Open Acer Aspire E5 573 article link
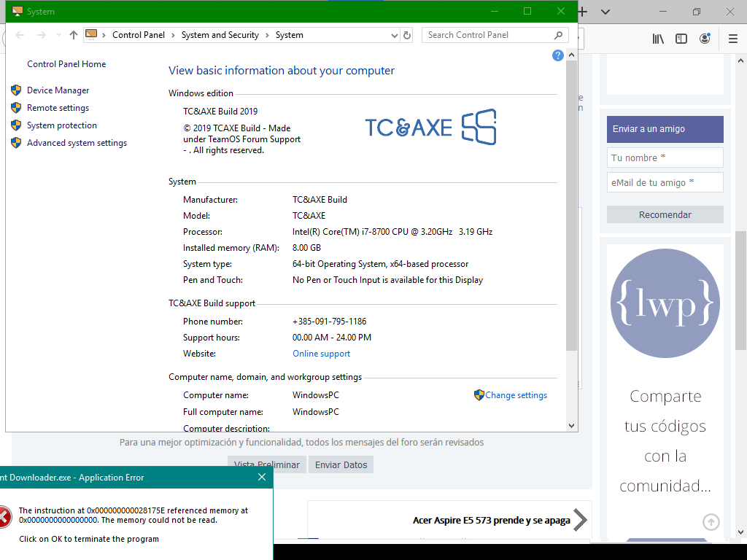Viewport: 747px width, 560px height. [x=491, y=520]
